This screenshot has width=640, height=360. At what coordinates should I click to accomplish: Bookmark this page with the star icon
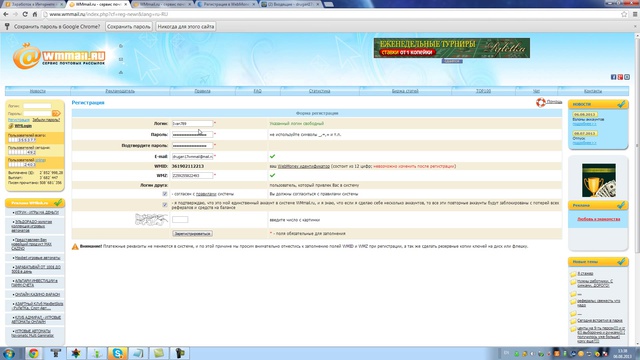click(624, 14)
